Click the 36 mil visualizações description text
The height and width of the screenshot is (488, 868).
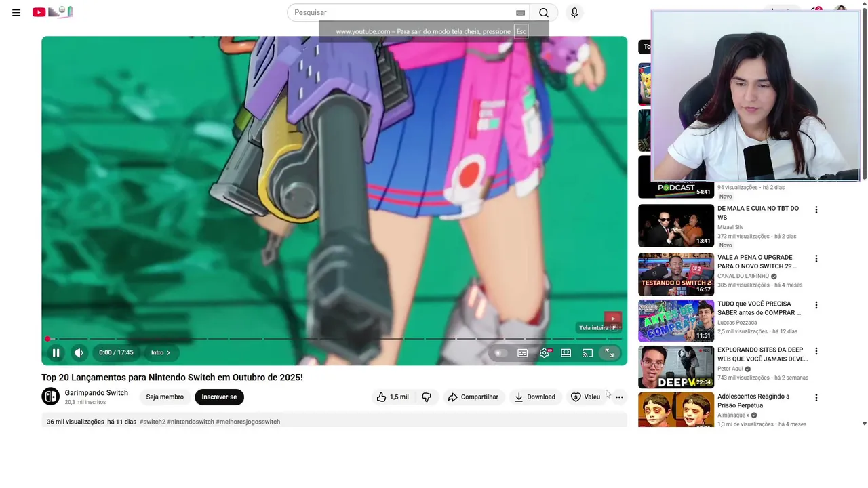pos(75,422)
